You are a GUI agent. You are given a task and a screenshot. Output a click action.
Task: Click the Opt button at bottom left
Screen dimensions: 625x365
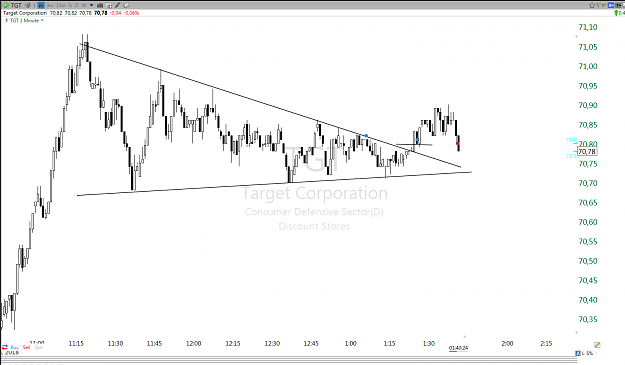pyautogui.click(x=38, y=347)
